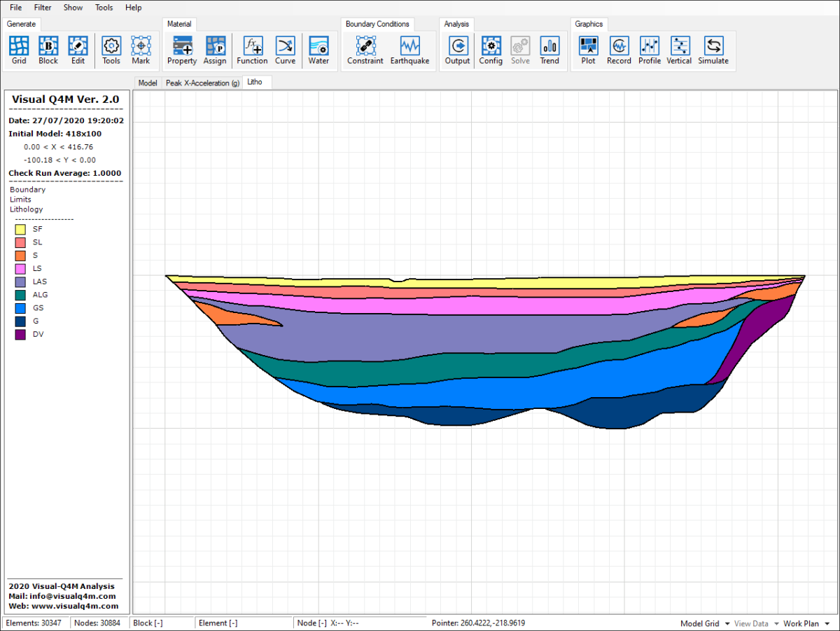Click the purple DV color swatch
Image resolution: width=840 pixels, height=631 pixels.
click(x=20, y=335)
